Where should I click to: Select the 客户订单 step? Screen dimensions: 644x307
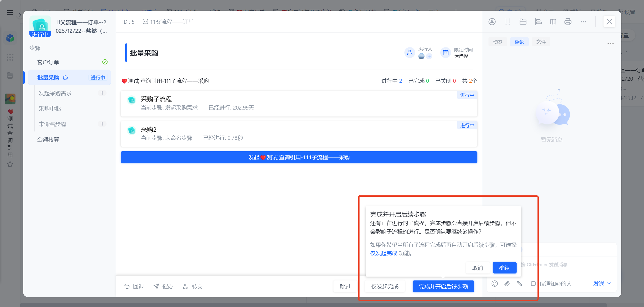tap(70, 62)
